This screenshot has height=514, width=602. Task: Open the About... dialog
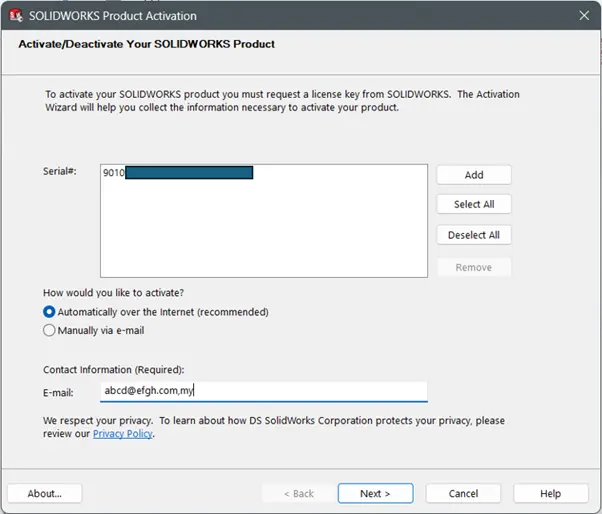click(45, 493)
